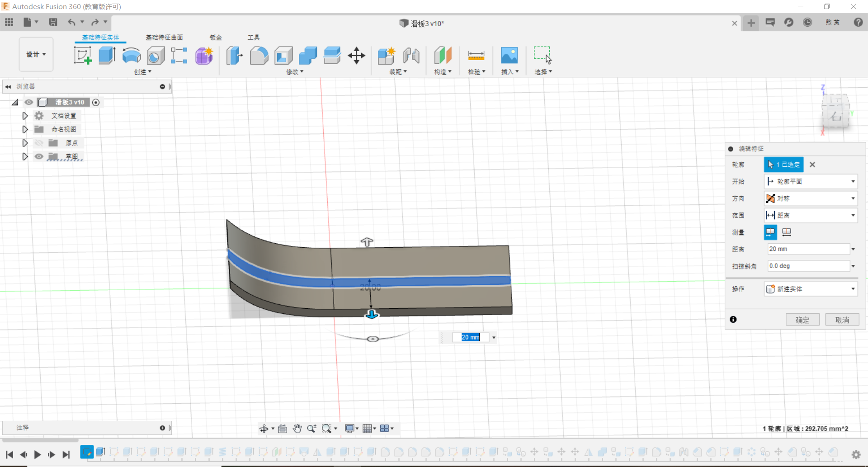The width and height of the screenshot is (868, 467).
Task: Click the Undo arrow
Action: pos(71,22)
